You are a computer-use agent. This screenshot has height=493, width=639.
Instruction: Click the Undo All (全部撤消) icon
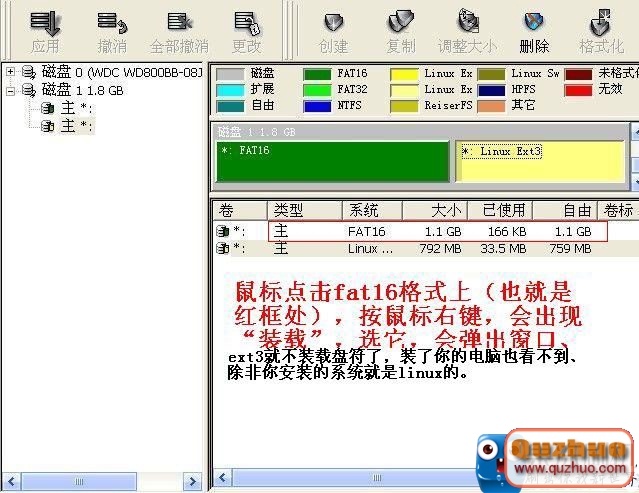point(179,22)
